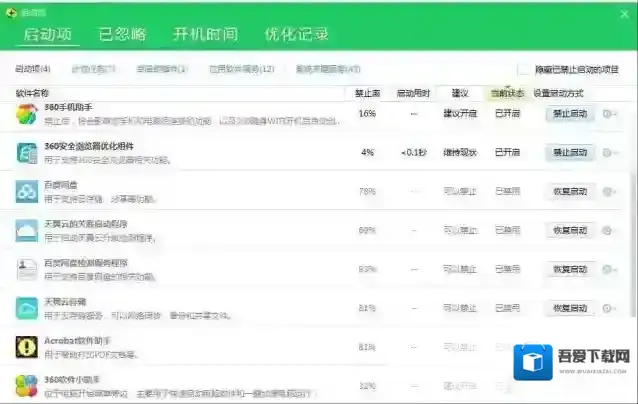Select the 系统关键服务 sub-tab

pos(328,69)
